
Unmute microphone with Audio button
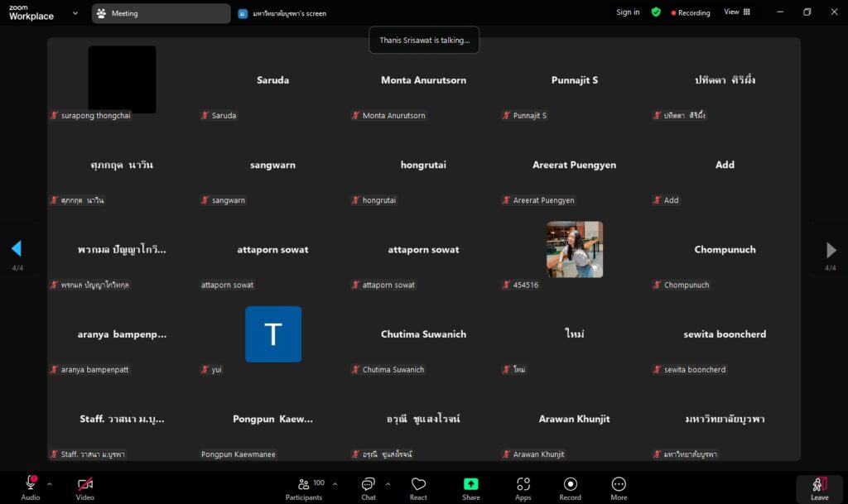[x=31, y=487]
